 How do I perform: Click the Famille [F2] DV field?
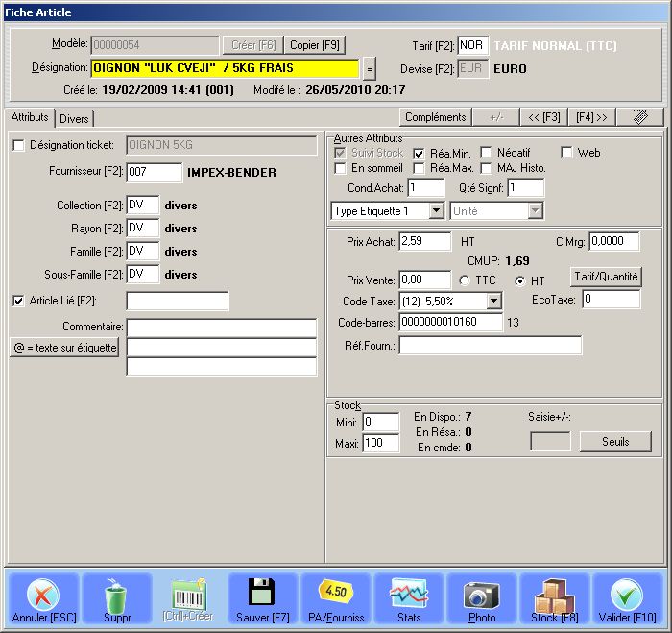(143, 252)
